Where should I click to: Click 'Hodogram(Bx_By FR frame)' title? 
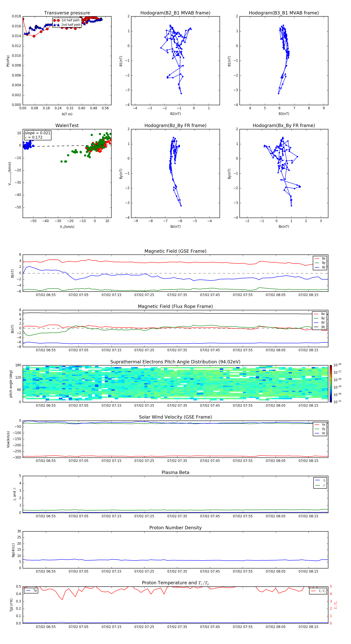point(284,125)
